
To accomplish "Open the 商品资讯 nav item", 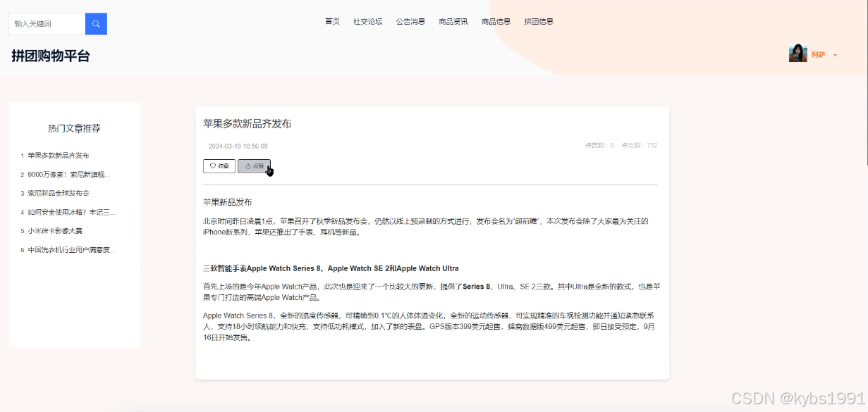I will pyautogui.click(x=453, y=22).
